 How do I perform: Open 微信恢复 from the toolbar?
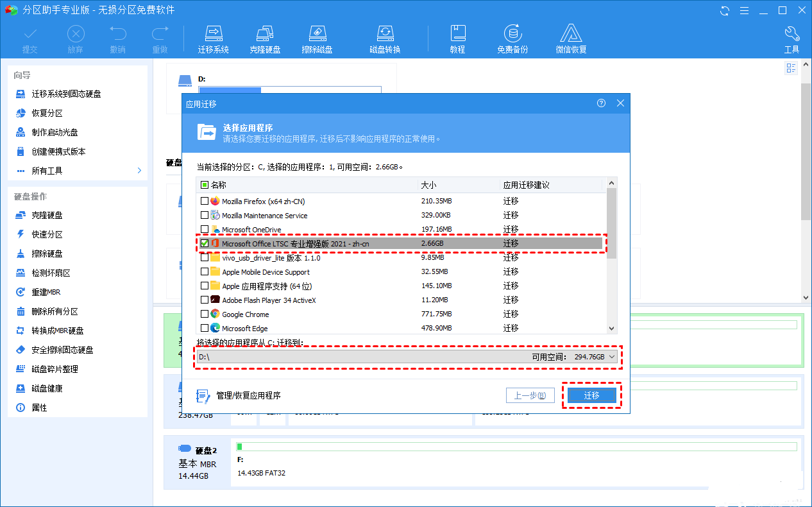pyautogui.click(x=570, y=39)
